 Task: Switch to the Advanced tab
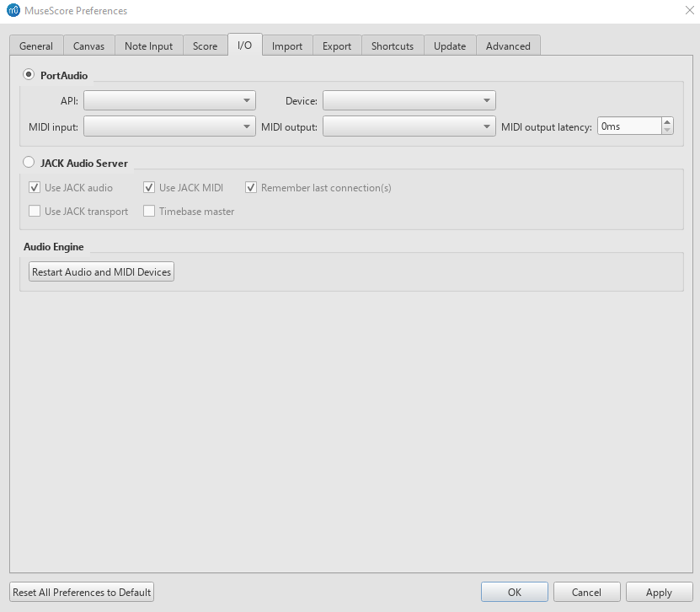pos(508,46)
